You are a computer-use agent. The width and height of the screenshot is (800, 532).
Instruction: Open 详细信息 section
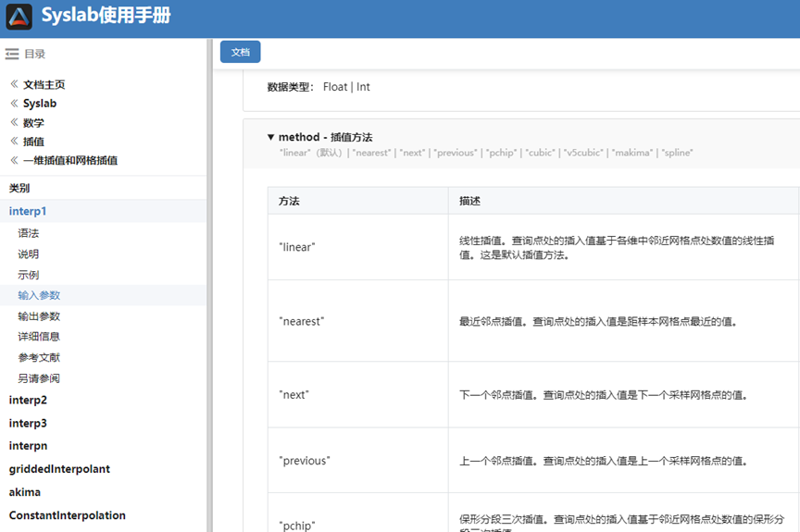[x=39, y=337]
